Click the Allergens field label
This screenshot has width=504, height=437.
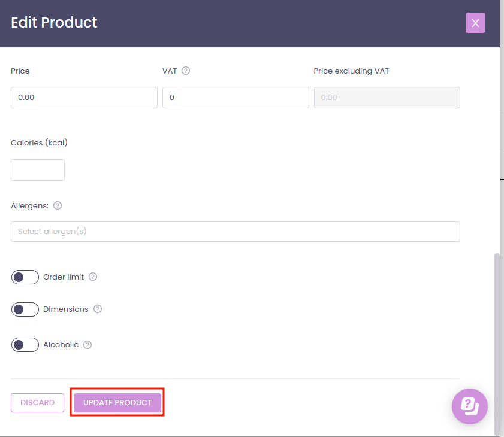29,205
